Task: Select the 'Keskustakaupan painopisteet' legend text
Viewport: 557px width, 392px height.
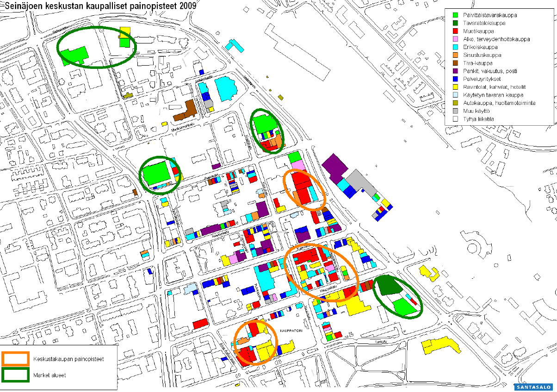Action: (x=68, y=359)
